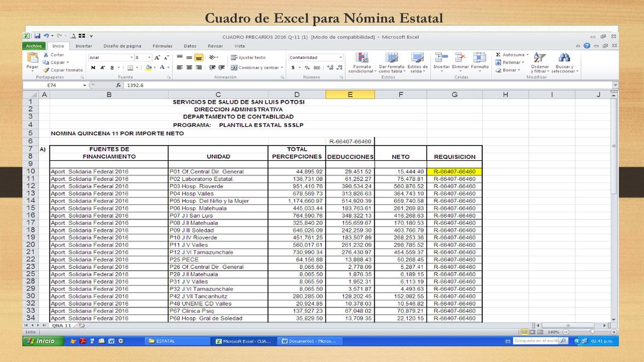The image size is (644, 362).
Task: Select column header E
Action: (x=350, y=95)
